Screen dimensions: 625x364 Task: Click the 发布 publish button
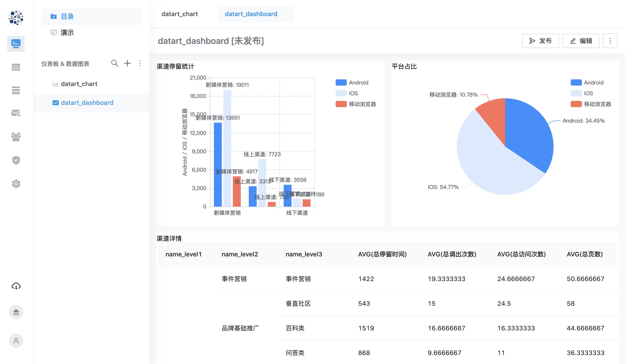tap(540, 41)
